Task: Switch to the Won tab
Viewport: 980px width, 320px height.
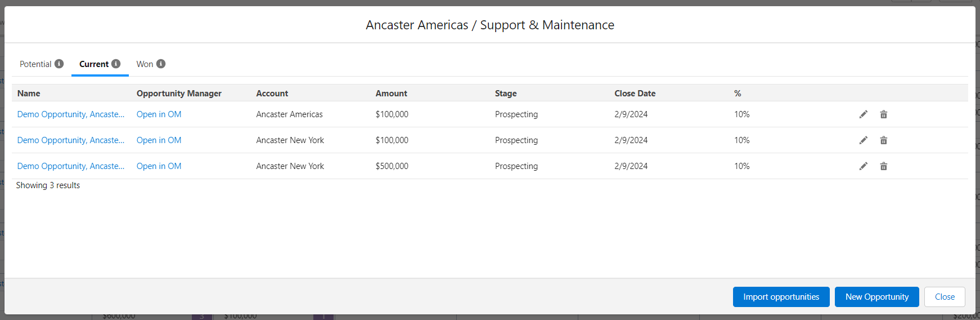Action: tap(145, 64)
